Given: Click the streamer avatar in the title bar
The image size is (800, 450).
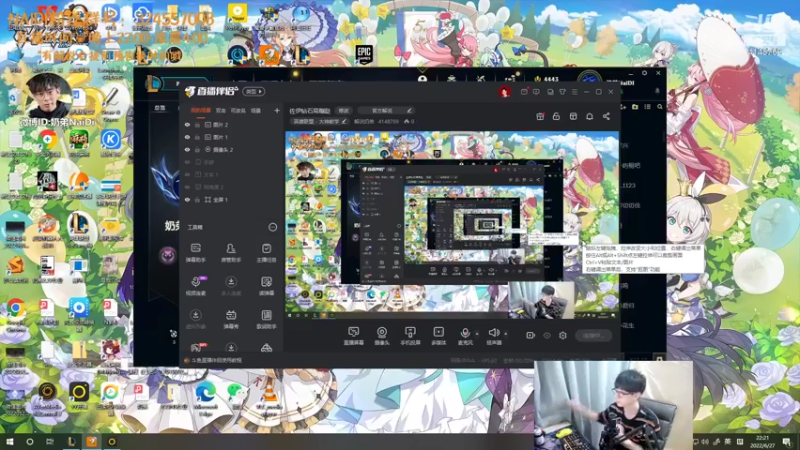Looking at the screenshot, I should [x=505, y=92].
